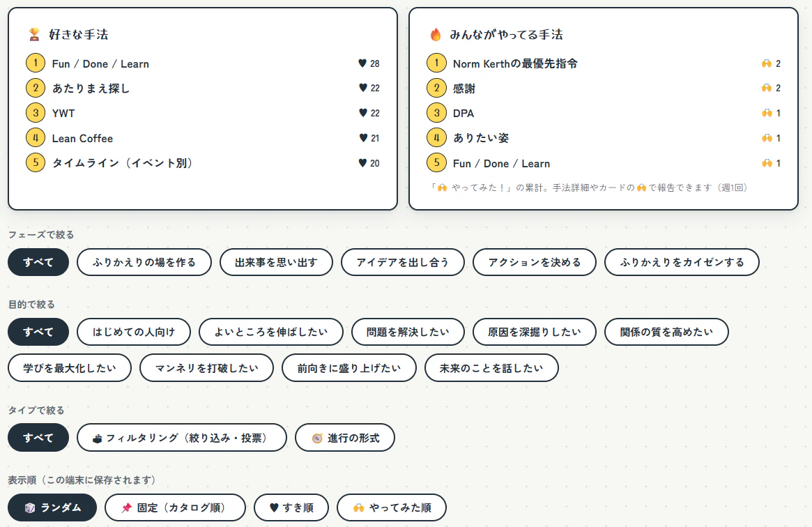Filter by purpose 未来のことを話したい

point(491,368)
